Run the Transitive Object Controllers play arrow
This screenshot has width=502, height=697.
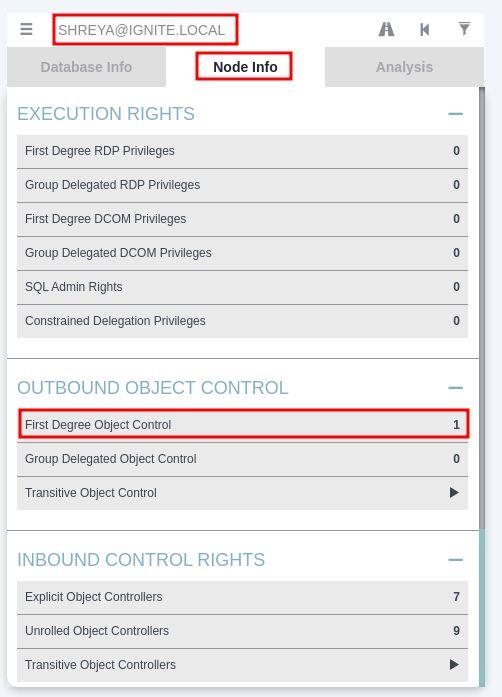tap(454, 665)
